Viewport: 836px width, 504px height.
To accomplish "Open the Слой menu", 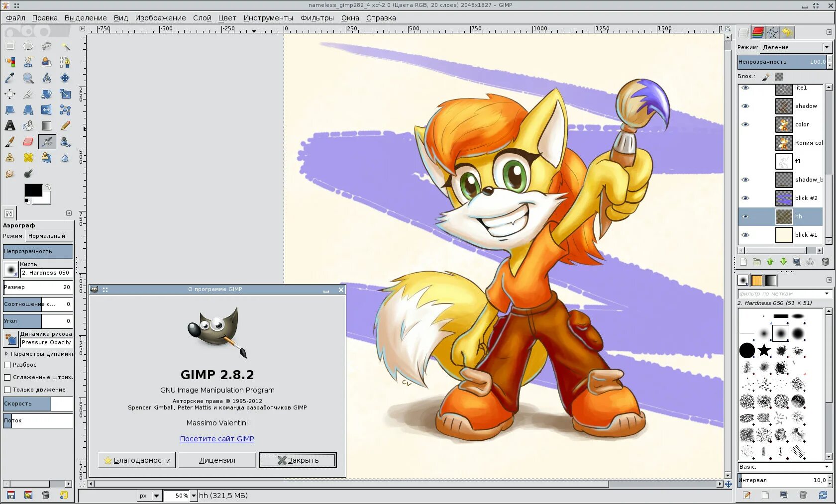I will (x=202, y=18).
